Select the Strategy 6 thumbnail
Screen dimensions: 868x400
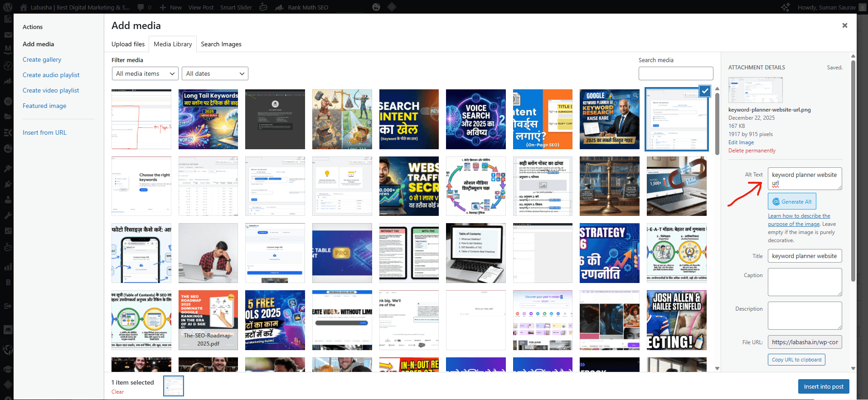pos(610,253)
